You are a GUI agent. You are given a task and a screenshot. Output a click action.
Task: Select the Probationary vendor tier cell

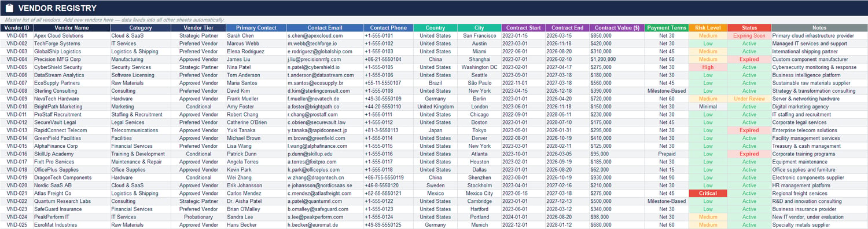[198, 217]
